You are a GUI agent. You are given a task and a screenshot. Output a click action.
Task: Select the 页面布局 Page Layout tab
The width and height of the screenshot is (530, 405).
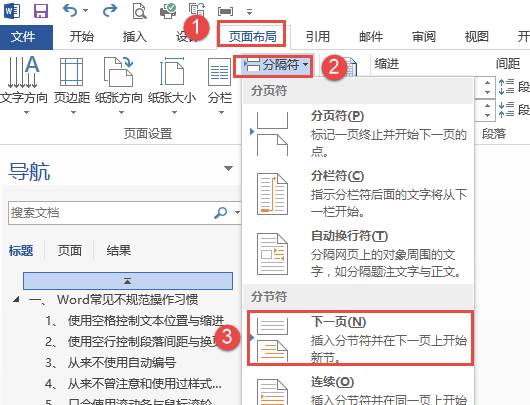[252, 36]
